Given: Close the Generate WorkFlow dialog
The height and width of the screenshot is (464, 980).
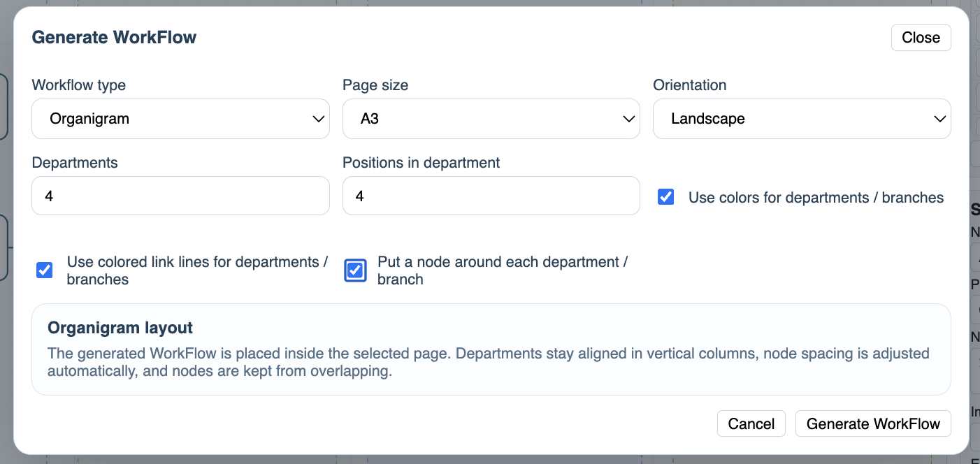Looking at the screenshot, I should click(x=921, y=38).
